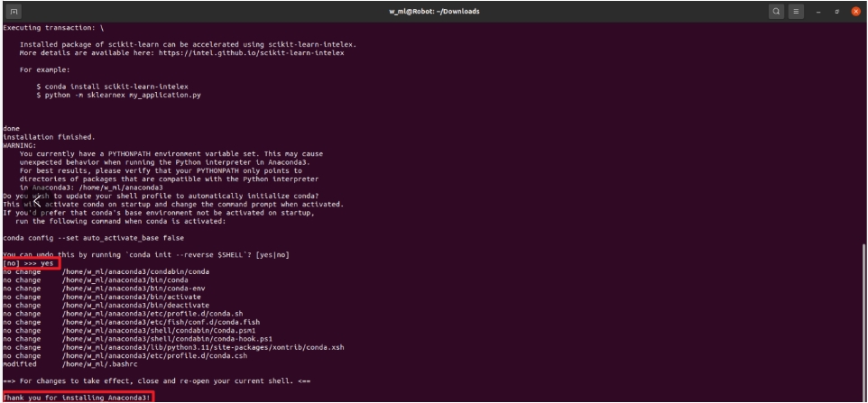Click the "[no] >>> yes" prompt line
868x403 pixels.
tap(29, 263)
